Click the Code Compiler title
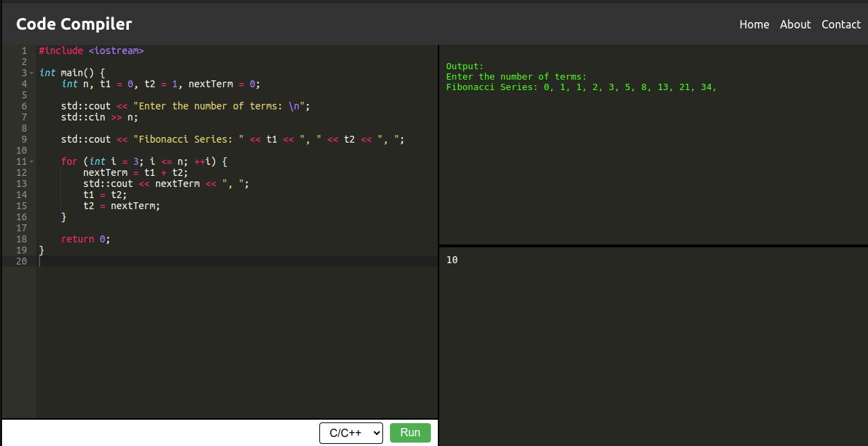Image resolution: width=868 pixels, height=446 pixels. [74, 24]
